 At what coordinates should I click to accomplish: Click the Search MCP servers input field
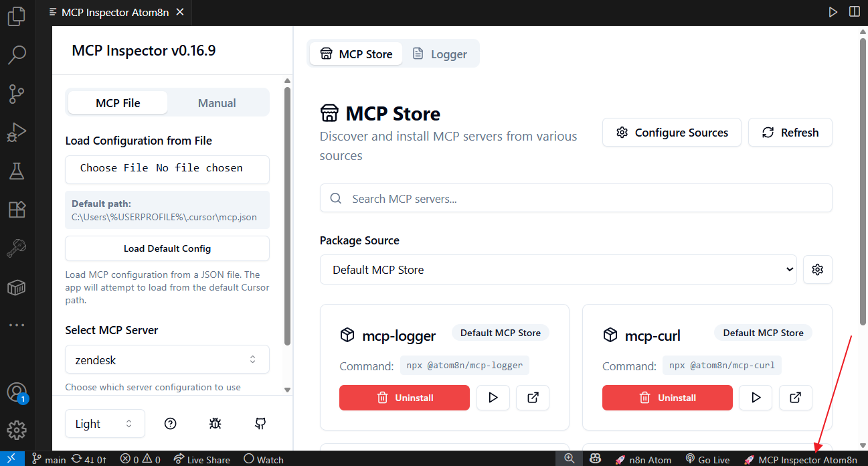pyautogui.click(x=576, y=199)
